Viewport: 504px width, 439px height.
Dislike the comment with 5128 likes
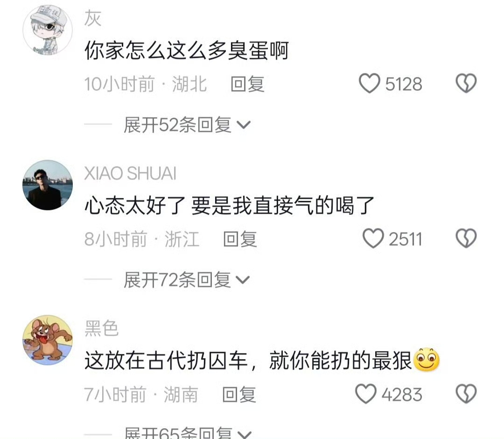click(466, 84)
